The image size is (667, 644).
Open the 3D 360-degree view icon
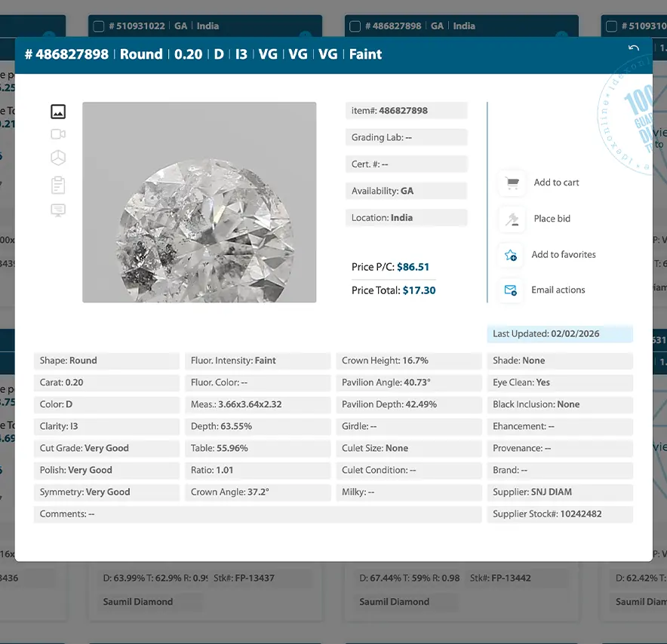coord(59,158)
